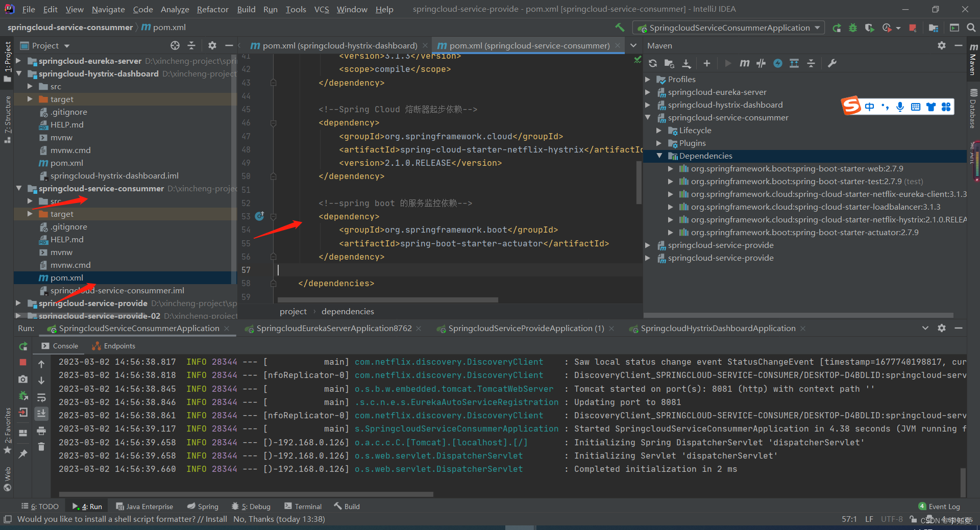Click Generate Sources and Update Folders Maven icon
The width and height of the screenshot is (980, 530).
pos(669,63)
